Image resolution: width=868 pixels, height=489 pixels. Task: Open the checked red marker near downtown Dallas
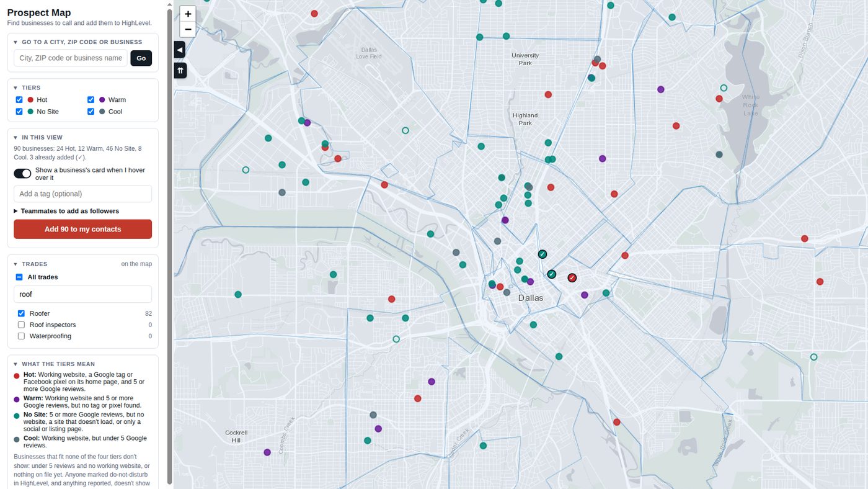pyautogui.click(x=572, y=277)
